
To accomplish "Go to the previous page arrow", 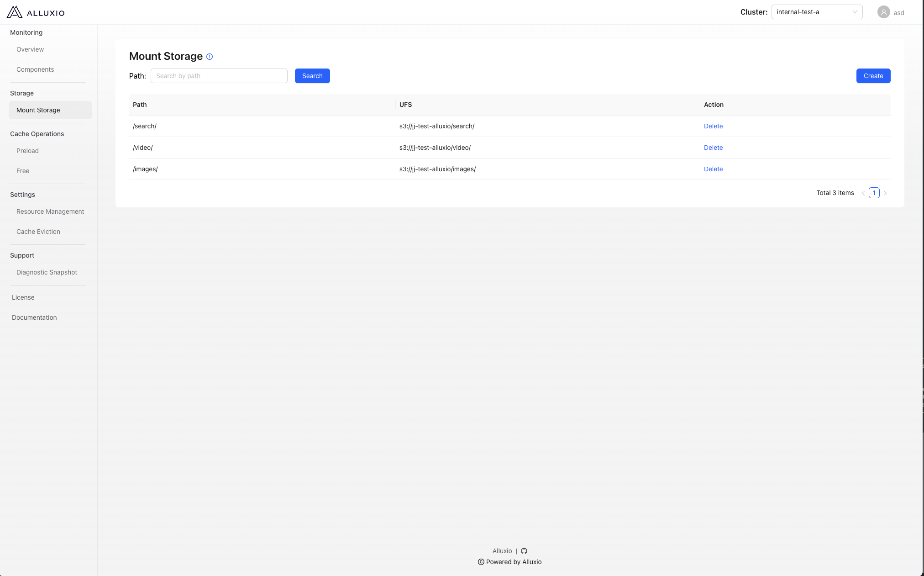I will [863, 193].
